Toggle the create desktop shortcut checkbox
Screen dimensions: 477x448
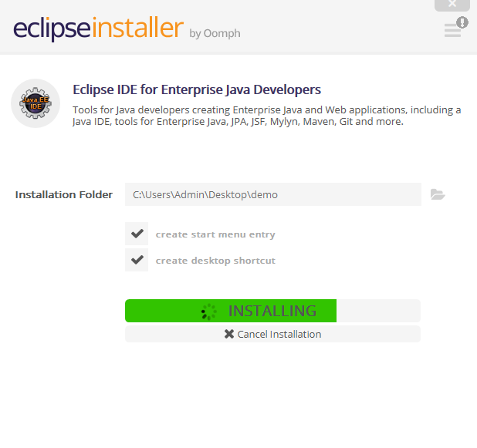[x=137, y=260]
